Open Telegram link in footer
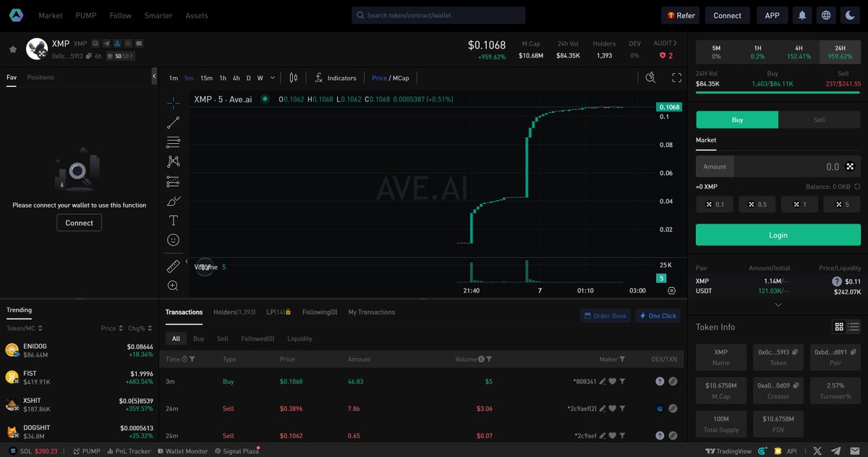 (837, 450)
